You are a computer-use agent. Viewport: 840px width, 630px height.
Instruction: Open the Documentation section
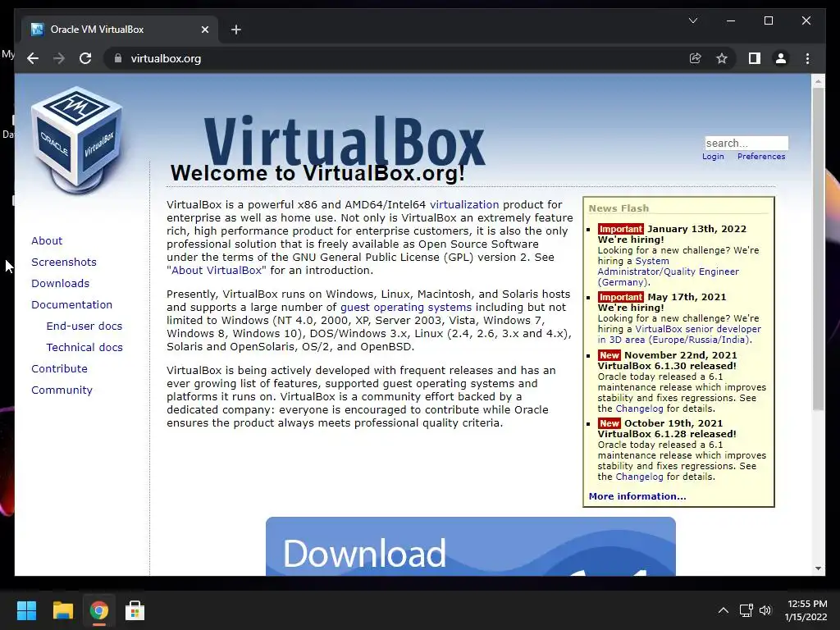click(72, 305)
